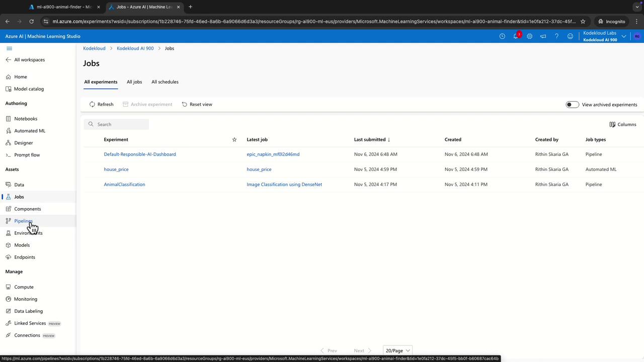This screenshot has width=644, height=362.
Task: Open Pipelines in the sidebar
Action: point(24,221)
